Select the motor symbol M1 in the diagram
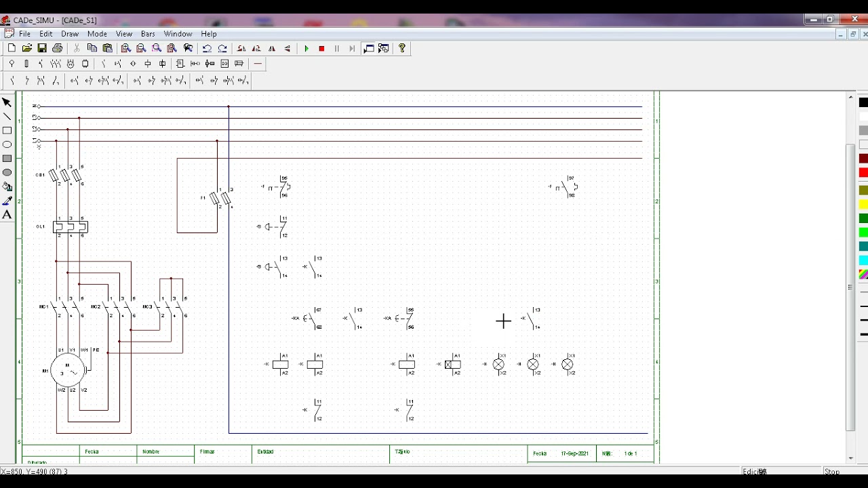868x488 pixels. (x=68, y=370)
